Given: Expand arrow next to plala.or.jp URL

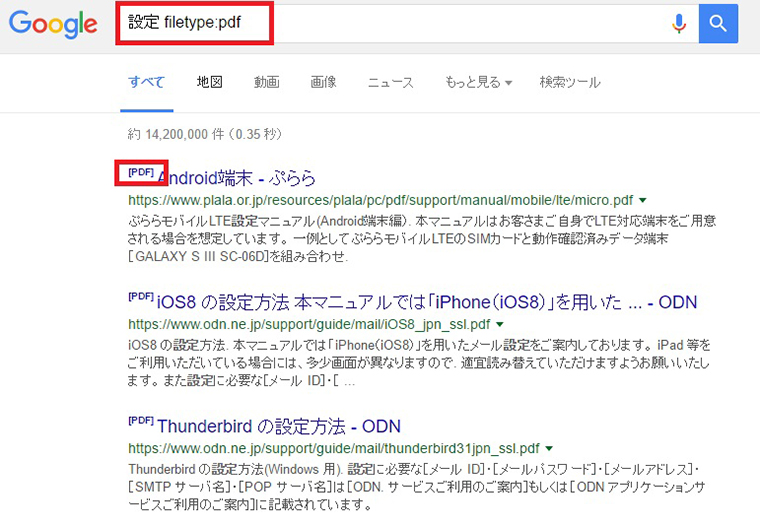Looking at the screenshot, I should (643, 200).
